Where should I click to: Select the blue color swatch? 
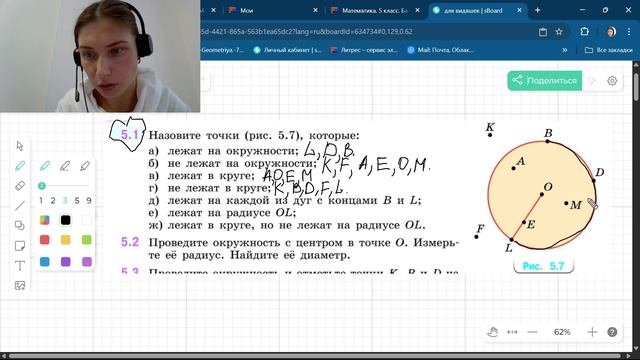tap(44, 261)
